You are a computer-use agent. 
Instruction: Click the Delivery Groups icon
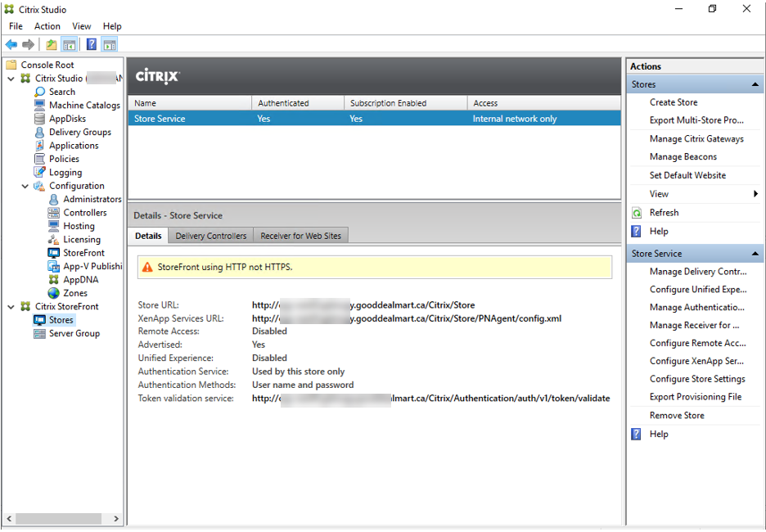click(40, 132)
